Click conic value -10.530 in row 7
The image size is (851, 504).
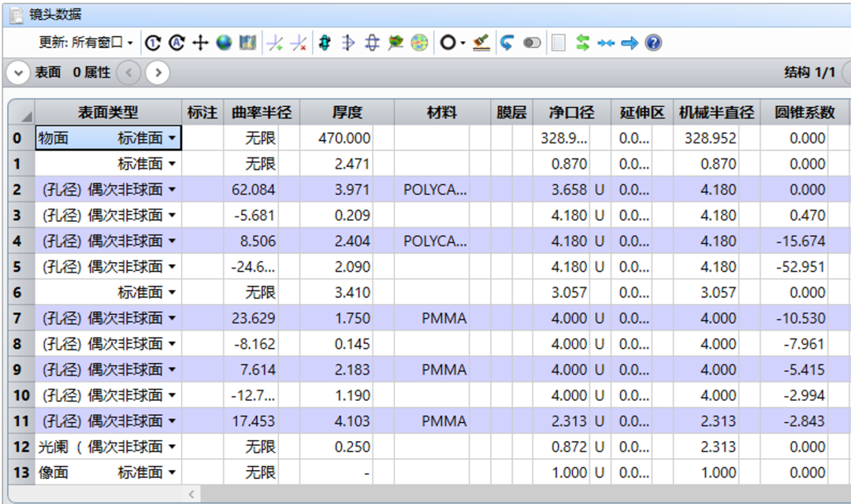tap(794, 318)
